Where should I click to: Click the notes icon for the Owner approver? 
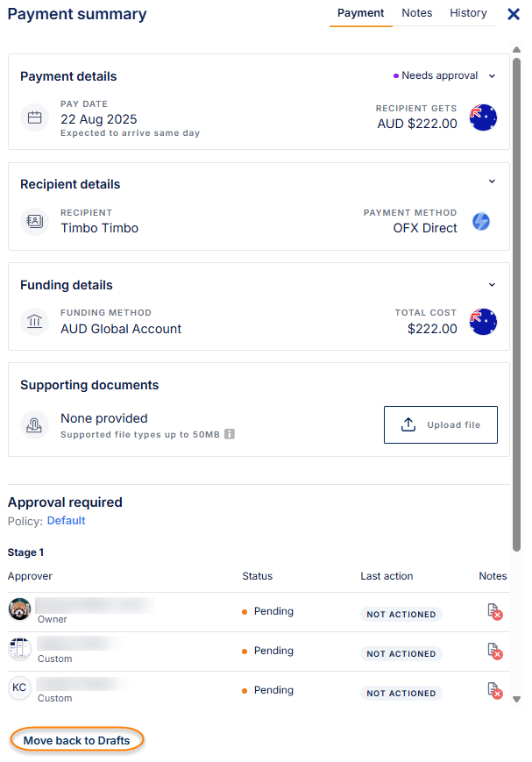pyautogui.click(x=495, y=613)
